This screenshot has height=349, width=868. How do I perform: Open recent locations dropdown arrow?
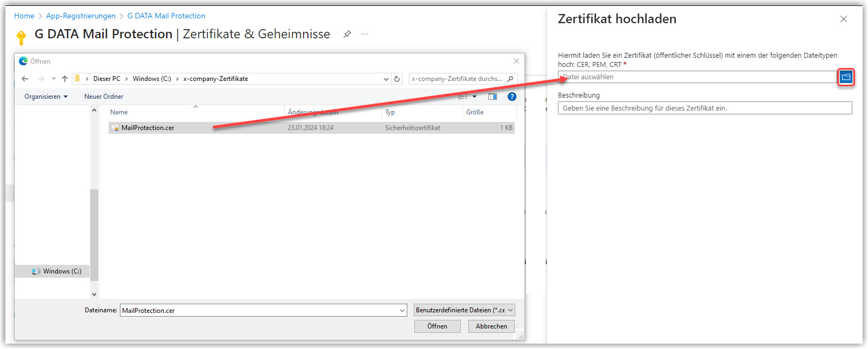click(x=53, y=79)
